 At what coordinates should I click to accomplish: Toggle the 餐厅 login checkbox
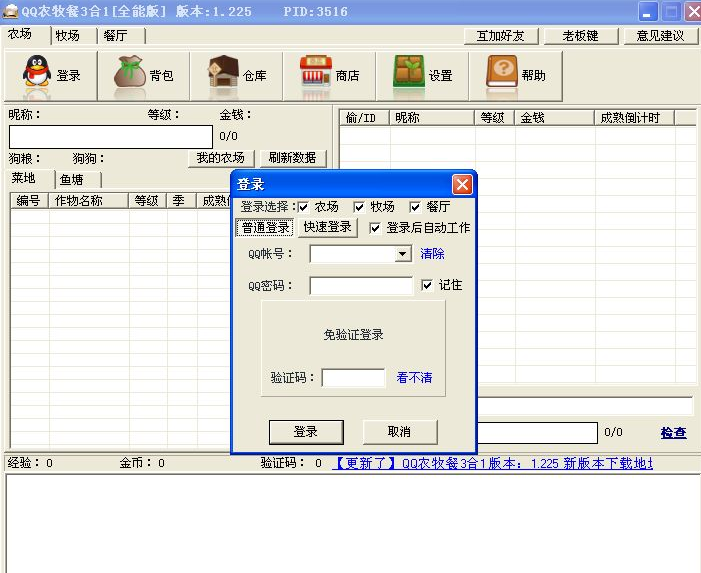point(415,207)
